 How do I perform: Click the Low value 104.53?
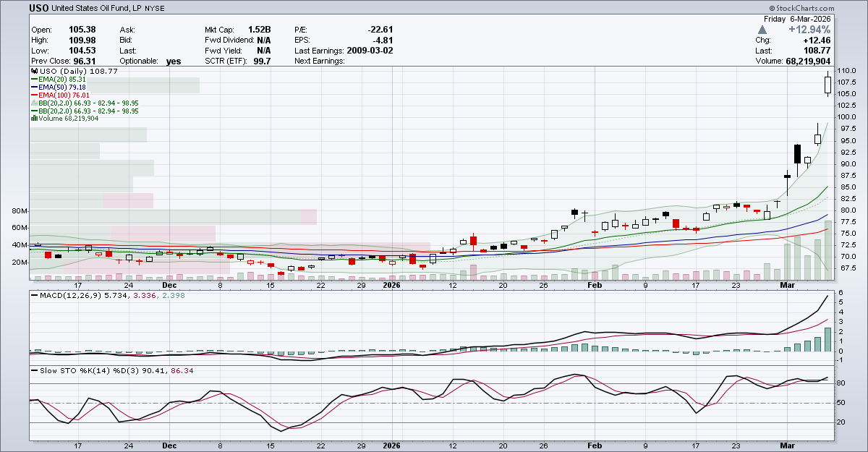81,51
